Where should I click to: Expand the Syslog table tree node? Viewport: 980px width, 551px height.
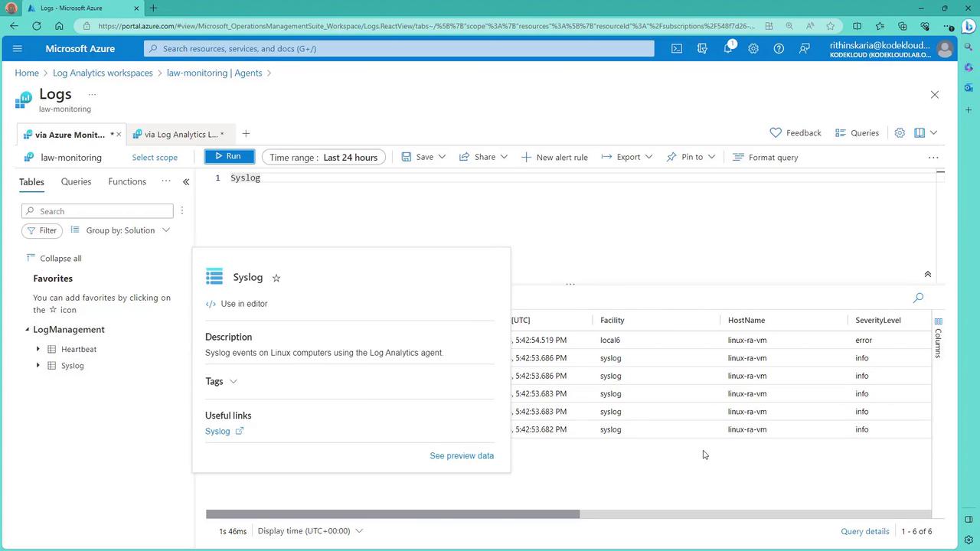[x=38, y=366]
